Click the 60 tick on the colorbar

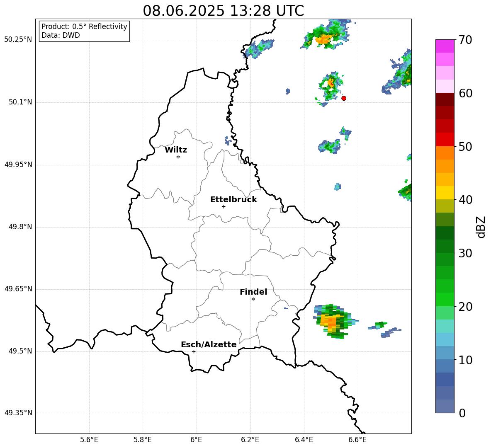coord(465,93)
